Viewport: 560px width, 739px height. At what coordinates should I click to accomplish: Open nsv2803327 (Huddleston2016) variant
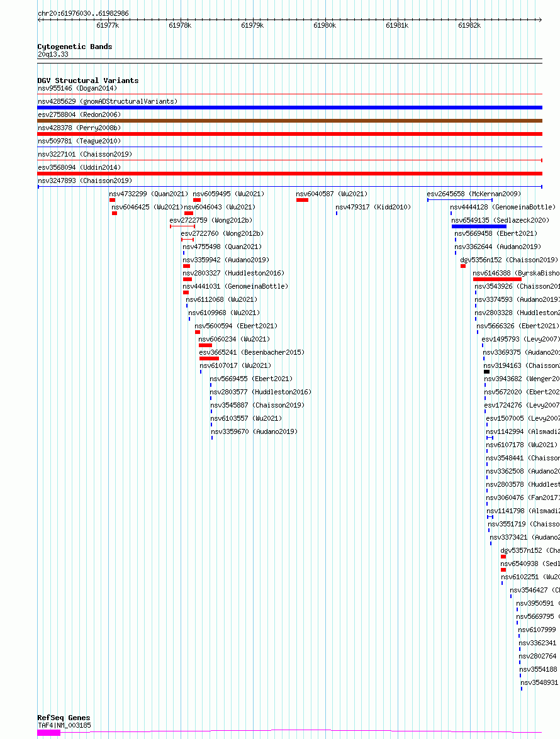click(x=233, y=273)
